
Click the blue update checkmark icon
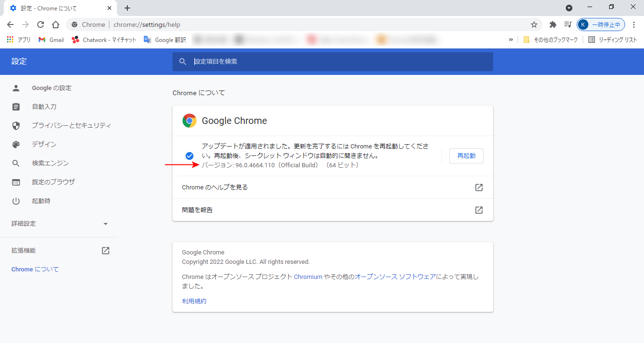[x=190, y=156]
